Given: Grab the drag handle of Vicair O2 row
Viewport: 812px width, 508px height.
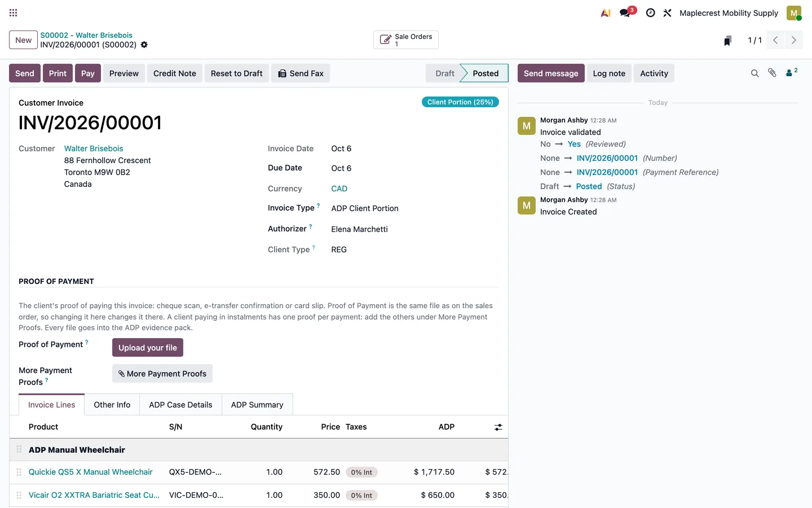Looking at the screenshot, I should click(19, 496).
